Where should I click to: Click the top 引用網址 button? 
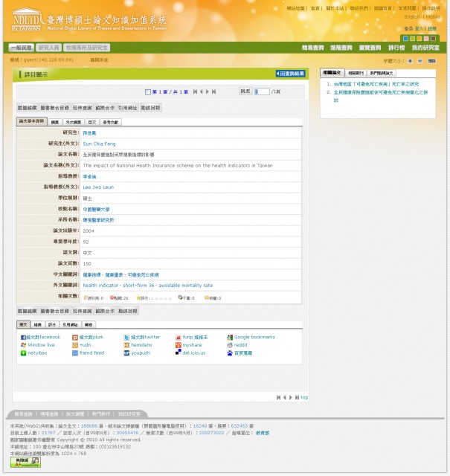pyautogui.click(x=127, y=108)
